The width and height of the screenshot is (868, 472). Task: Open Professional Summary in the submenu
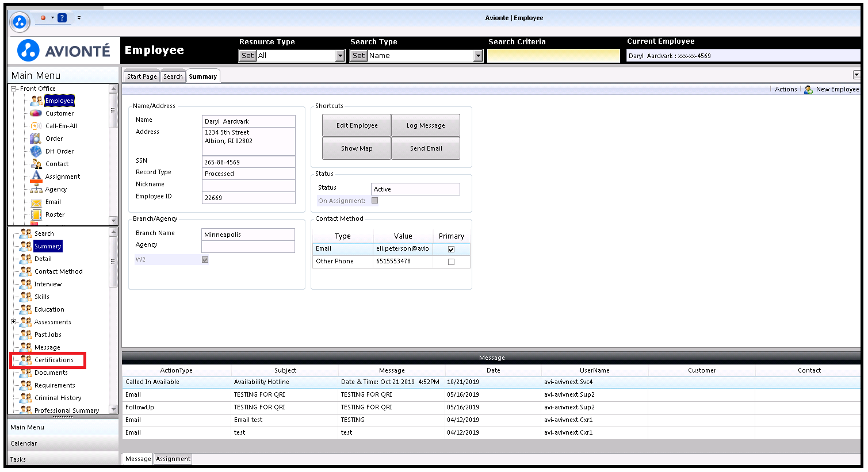(67, 410)
